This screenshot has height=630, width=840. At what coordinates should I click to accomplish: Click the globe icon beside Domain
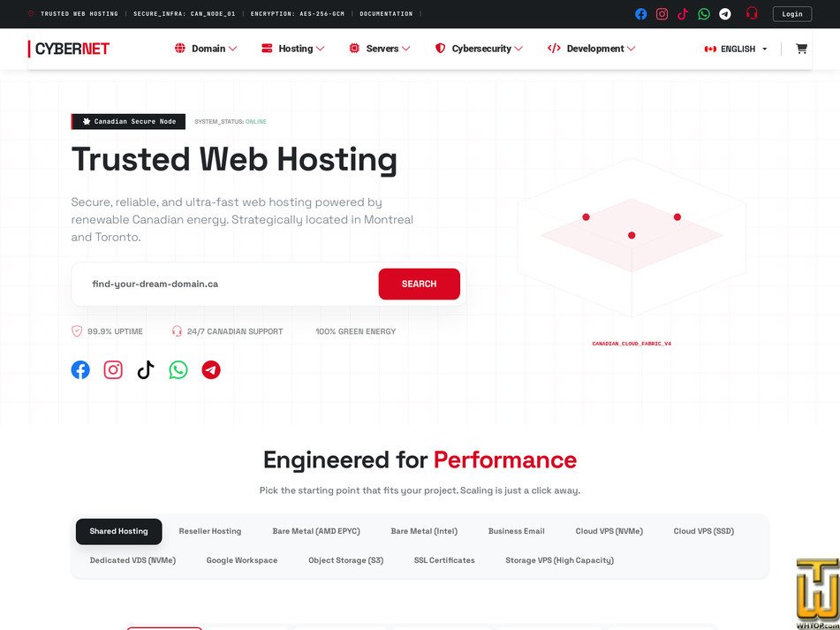pyautogui.click(x=180, y=49)
